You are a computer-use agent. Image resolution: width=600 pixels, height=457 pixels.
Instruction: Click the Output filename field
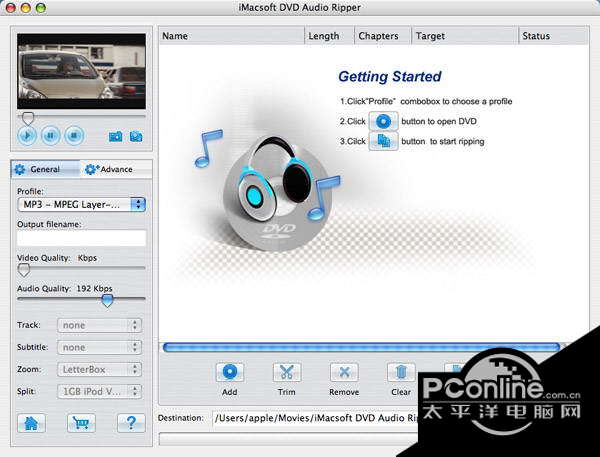coord(82,238)
